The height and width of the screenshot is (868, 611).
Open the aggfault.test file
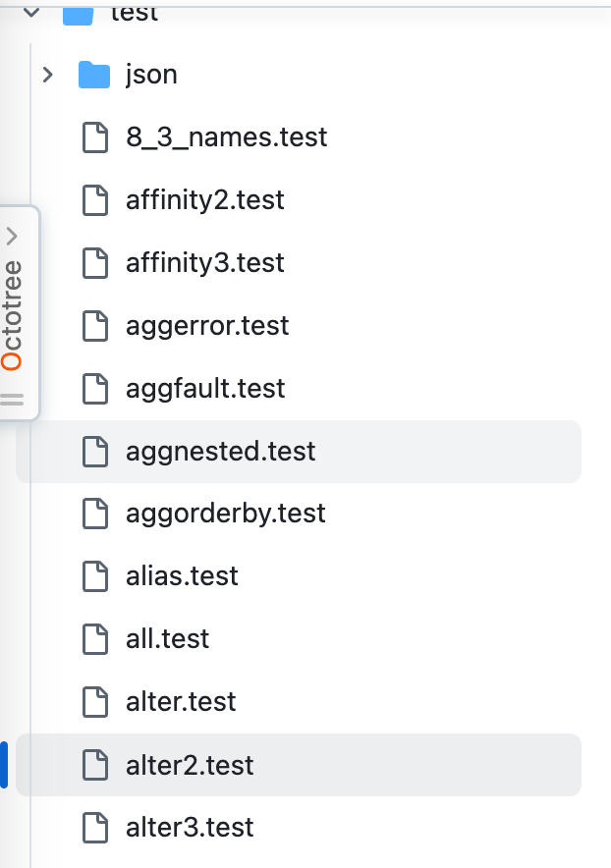coord(205,388)
